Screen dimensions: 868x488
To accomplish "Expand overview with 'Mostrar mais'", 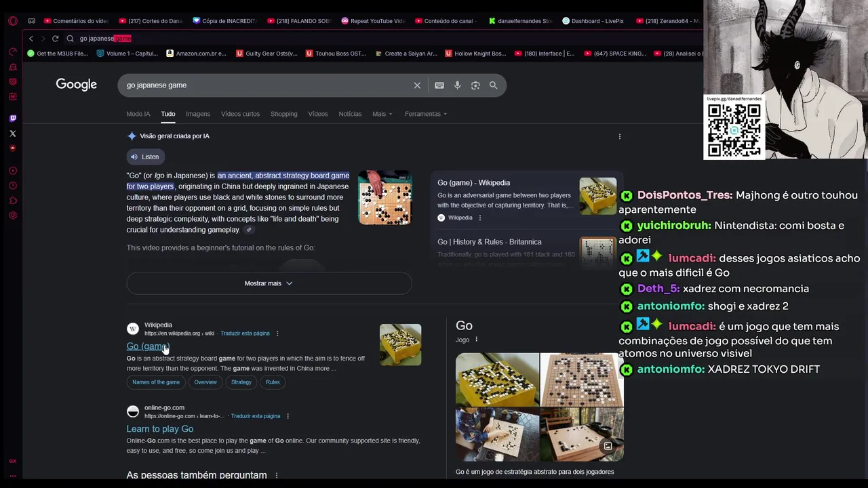I will [x=269, y=283].
